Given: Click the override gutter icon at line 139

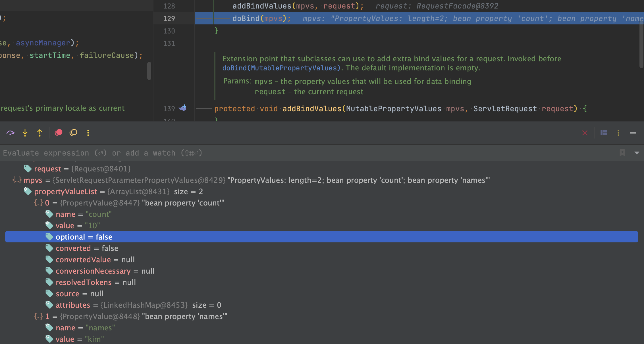Looking at the screenshot, I should pyautogui.click(x=183, y=108).
